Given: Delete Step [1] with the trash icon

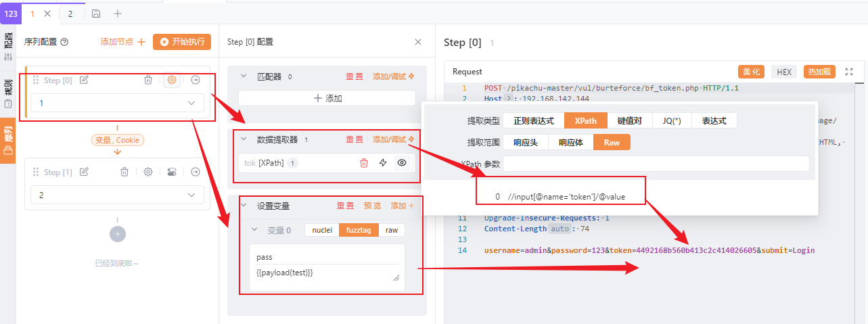Looking at the screenshot, I should coord(124,172).
